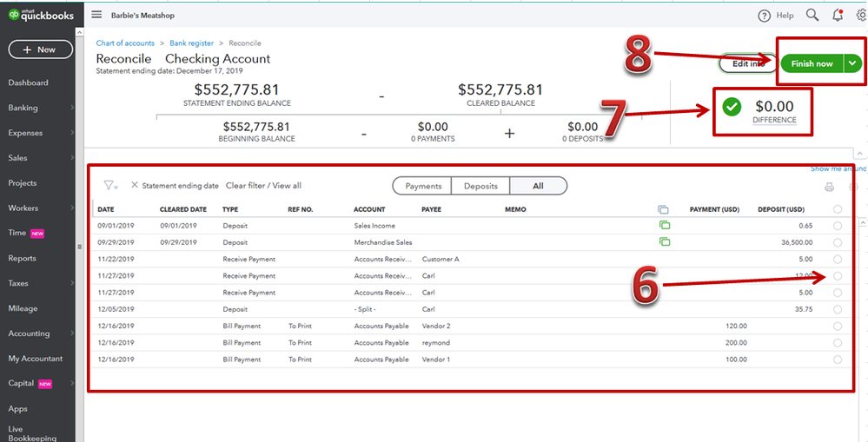Select the Vendor 1 100.00 bill payment circle
The width and height of the screenshot is (868, 442).
coord(838,360)
